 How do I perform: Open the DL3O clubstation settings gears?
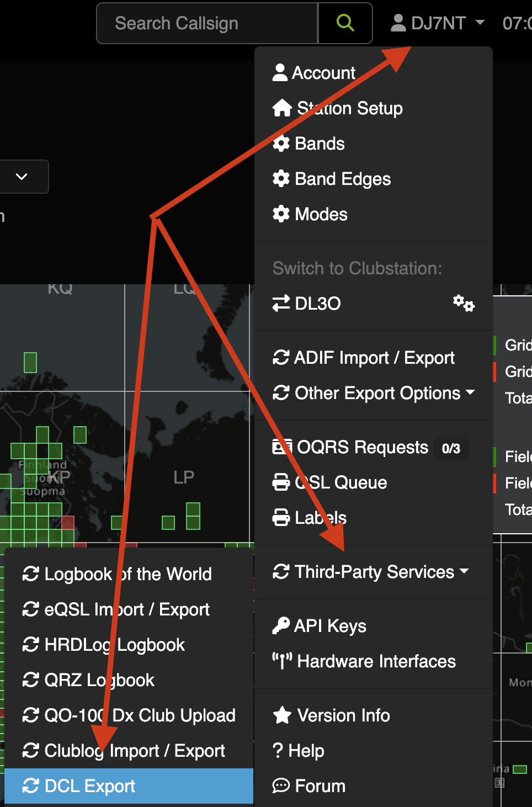tap(464, 303)
